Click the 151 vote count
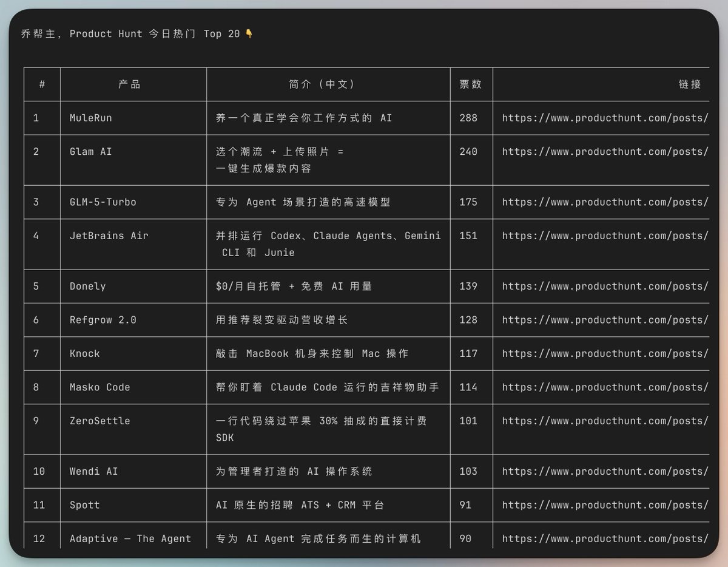 click(468, 236)
